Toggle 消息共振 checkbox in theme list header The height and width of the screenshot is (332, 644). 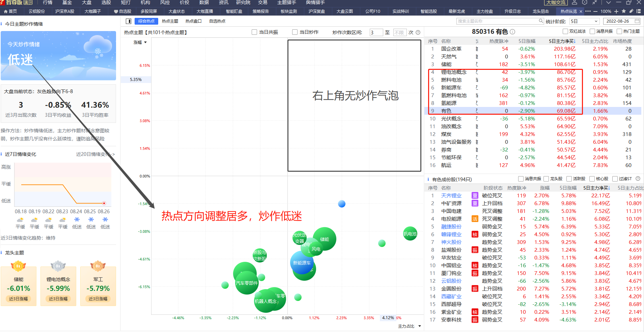(592, 31)
